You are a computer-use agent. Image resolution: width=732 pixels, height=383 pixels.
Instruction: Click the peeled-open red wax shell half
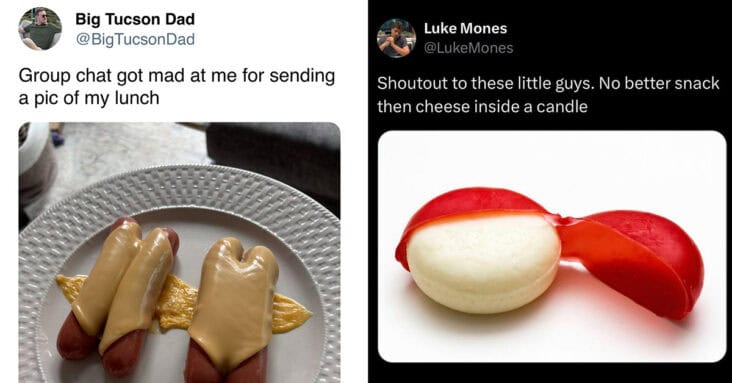coord(633,262)
